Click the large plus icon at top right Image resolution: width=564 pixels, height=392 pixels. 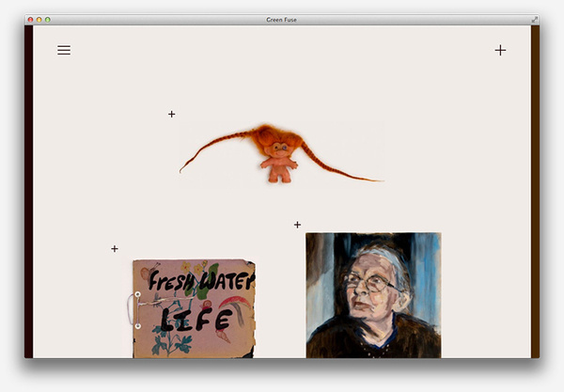pos(500,50)
